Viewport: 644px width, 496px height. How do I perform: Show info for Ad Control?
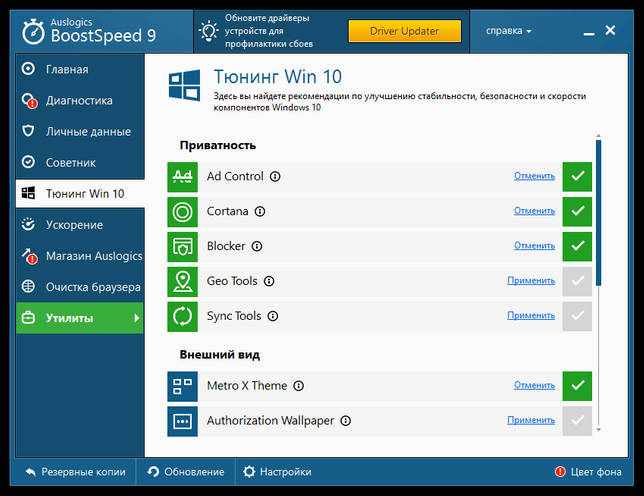pos(275,177)
